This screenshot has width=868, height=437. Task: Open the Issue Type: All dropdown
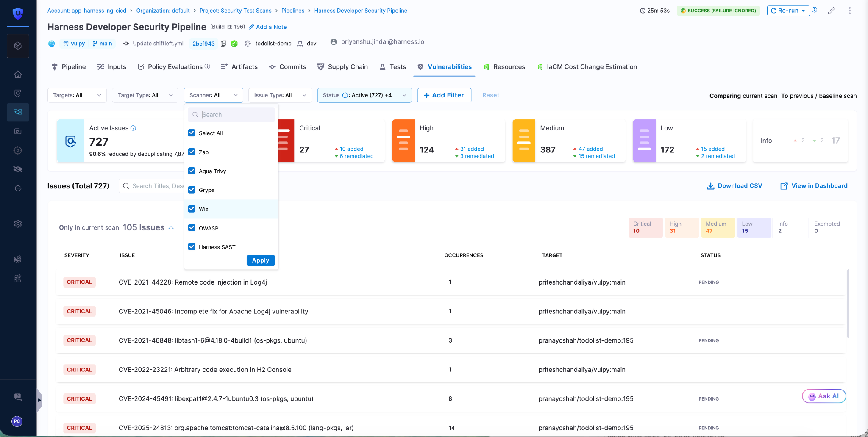pyautogui.click(x=280, y=95)
